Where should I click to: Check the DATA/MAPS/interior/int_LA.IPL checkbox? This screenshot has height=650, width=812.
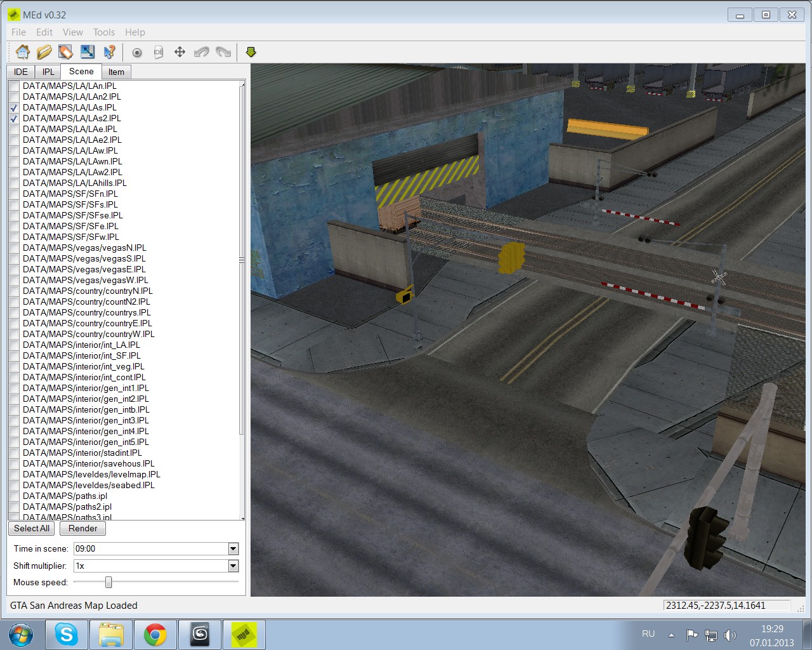coord(14,345)
